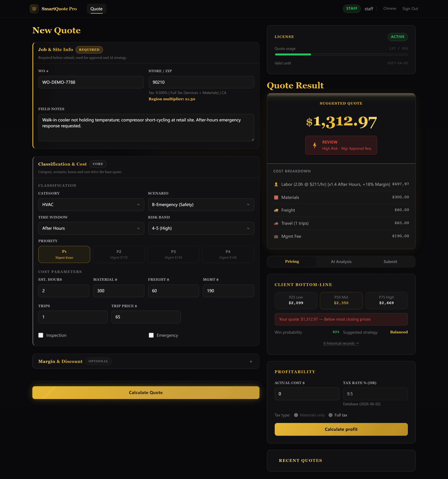Click the Freight truck icon
The height and width of the screenshot is (479, 448).
tap(276, 210)
